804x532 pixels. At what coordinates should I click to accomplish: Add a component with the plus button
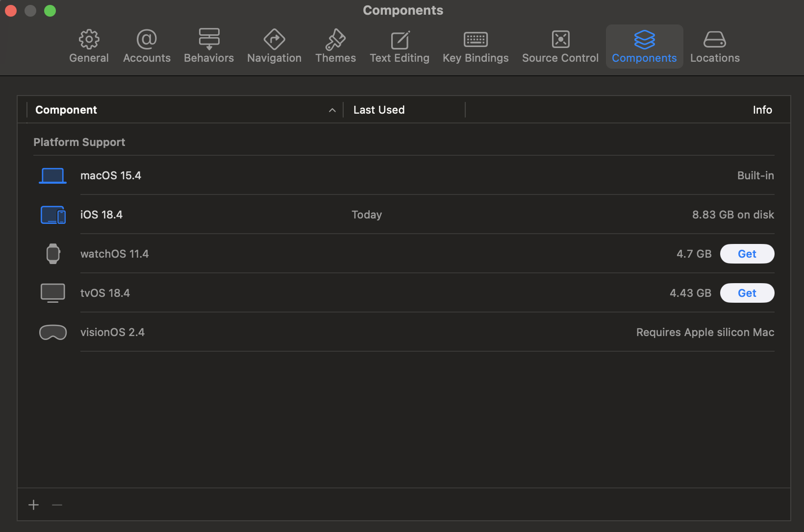pos(33,505)
